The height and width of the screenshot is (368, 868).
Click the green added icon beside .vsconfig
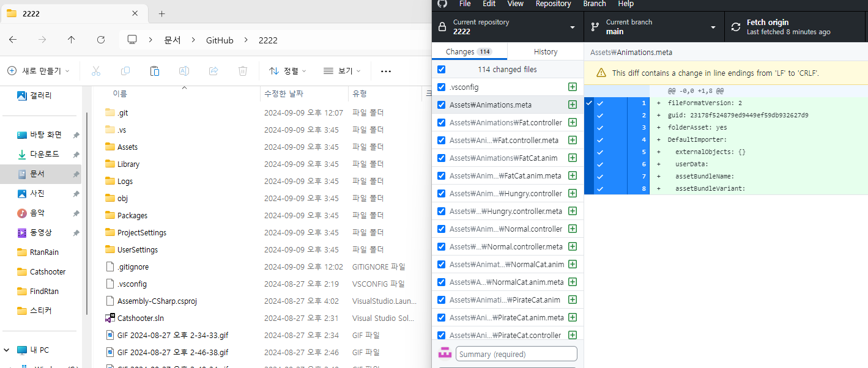(x=573, y=87)
